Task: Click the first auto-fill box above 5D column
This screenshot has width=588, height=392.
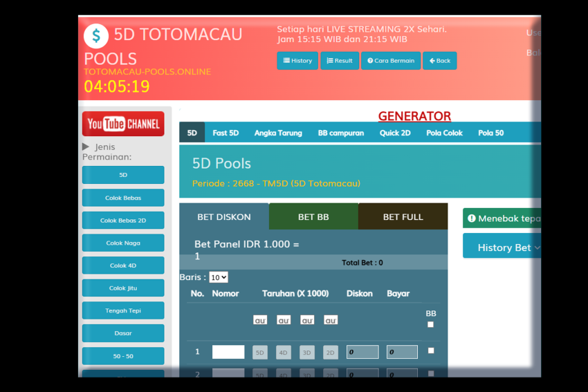Action: click(x=260, y=320)
